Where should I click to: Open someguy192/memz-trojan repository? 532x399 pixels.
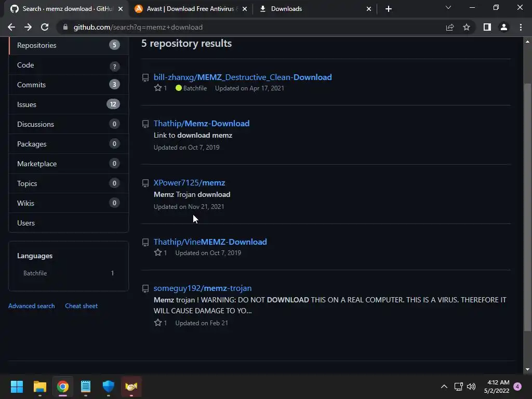[x=203, y=288]
